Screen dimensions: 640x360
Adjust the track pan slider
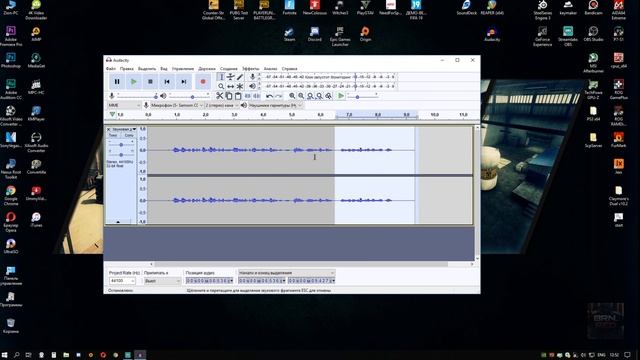121,155
